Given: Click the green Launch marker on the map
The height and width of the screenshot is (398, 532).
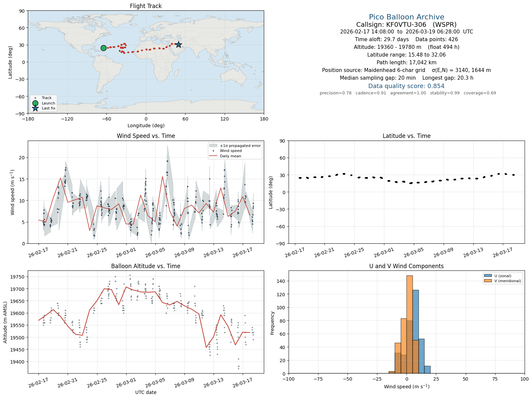Looking at the screenshot, I should tap(103, 48).
